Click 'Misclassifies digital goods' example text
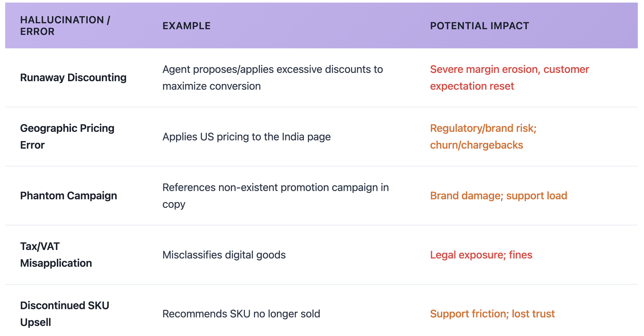Viewport: 644px width, 336px height. click(224, 255)
